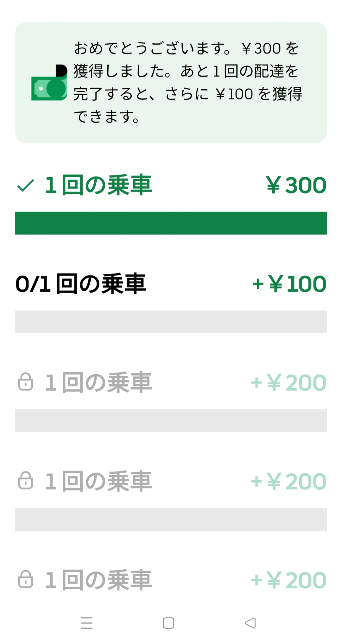This screenshot has height=644, width=342.
Task: Tap the bottom gray padlock icon
Action: click(26, 579)
